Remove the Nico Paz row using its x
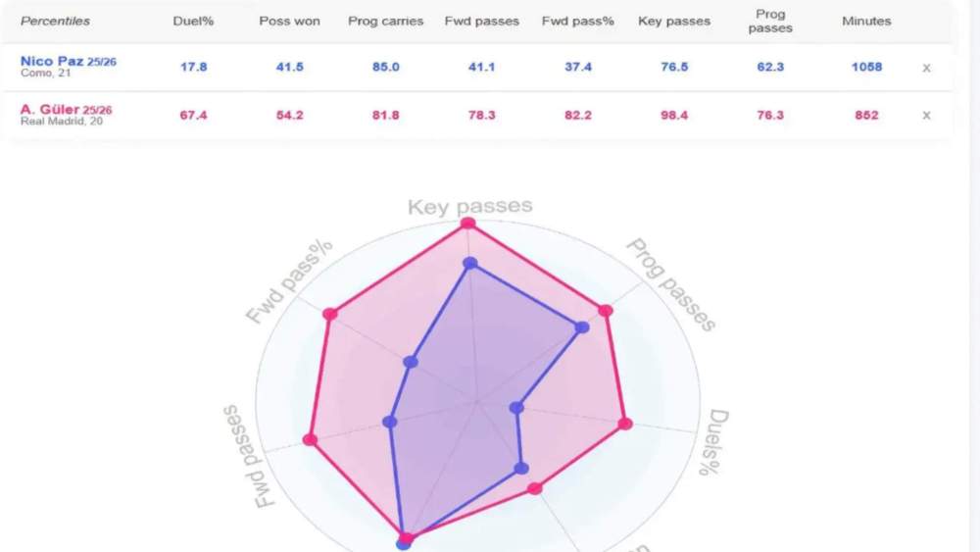Image resolution: width=980 pixels, height=552 pixels. (x=926, y=68)
